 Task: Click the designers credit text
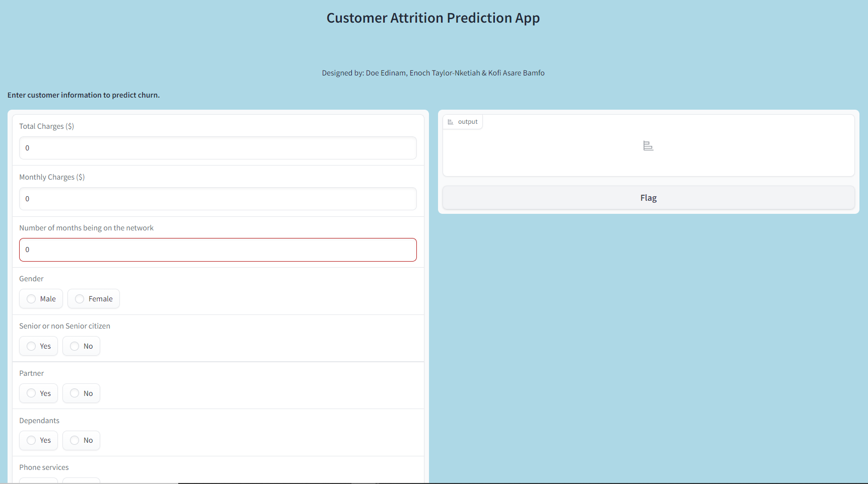(433, 72)
